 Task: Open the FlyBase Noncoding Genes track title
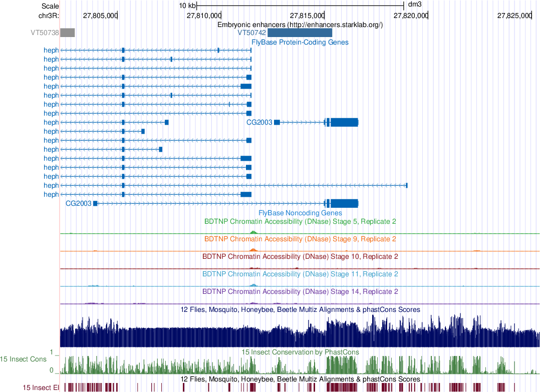coord(300,213)
